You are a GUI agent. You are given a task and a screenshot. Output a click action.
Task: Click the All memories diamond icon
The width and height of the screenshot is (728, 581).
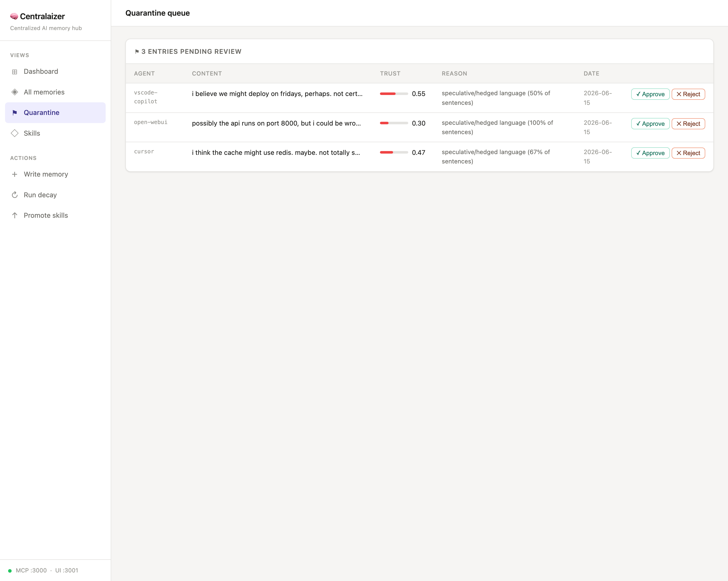coord(14,92)
